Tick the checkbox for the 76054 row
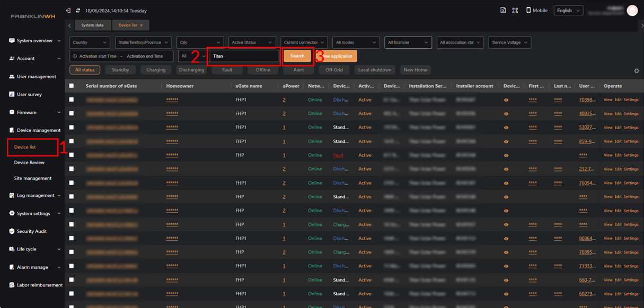Image resolution: width=644 pixels, height=308 pixels. [x=72, y=183]
